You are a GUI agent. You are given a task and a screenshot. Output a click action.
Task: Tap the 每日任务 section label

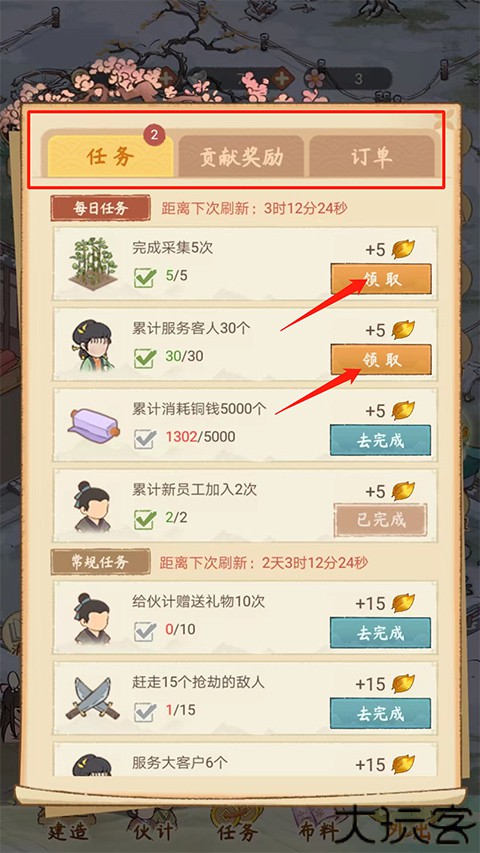tap(100, 208)
